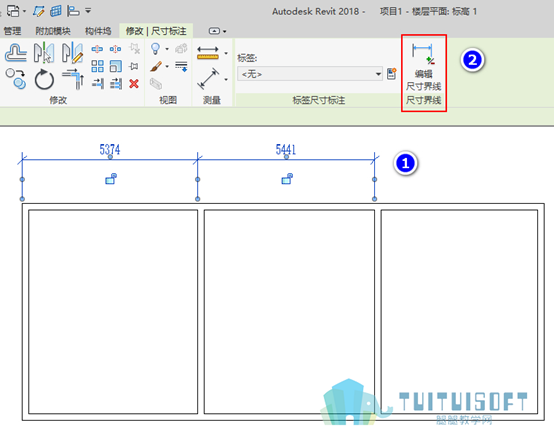
Task: Click the Split Element tool
Action: (97, 49)
